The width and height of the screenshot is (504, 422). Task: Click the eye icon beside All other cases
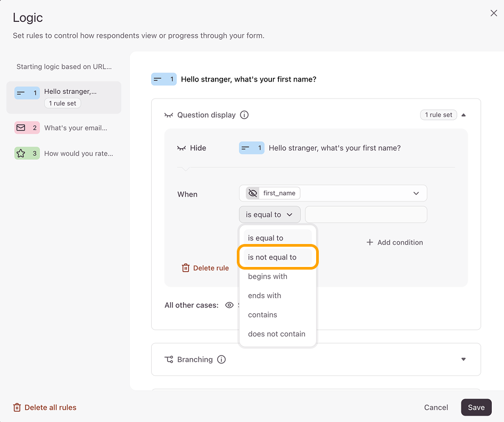[x=229, y=305]
